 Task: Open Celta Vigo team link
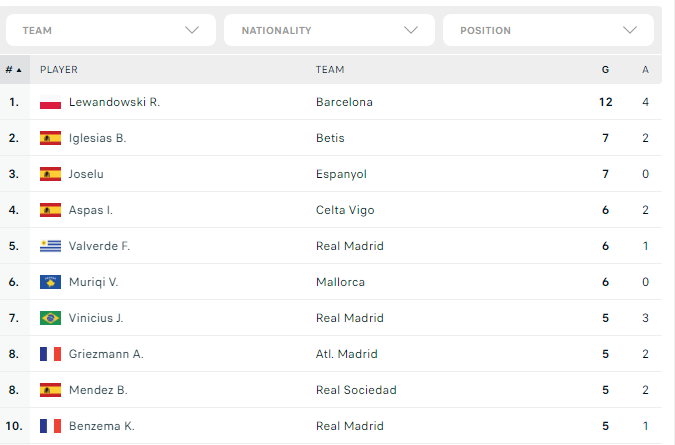pos(345,210)
